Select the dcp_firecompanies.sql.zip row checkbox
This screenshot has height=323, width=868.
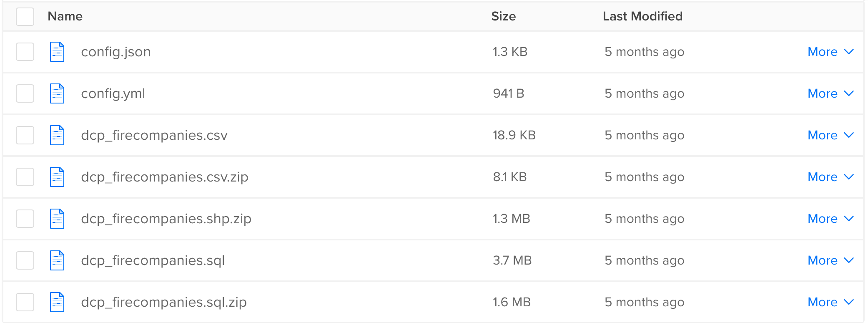tap(25, 302)
